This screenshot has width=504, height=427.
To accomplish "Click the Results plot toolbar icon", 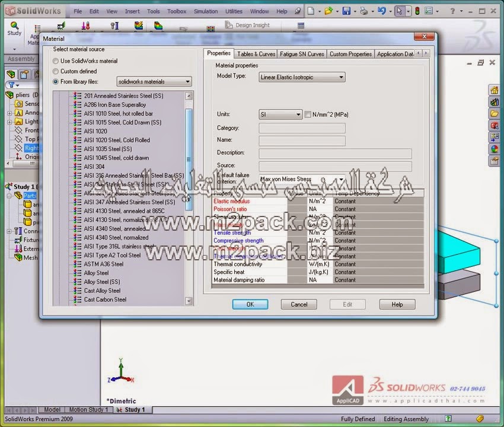I will pos(158,26).
